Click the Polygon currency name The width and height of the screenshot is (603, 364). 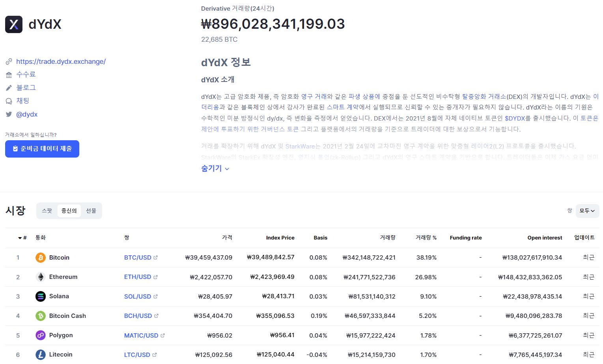[x=61, y=335]
